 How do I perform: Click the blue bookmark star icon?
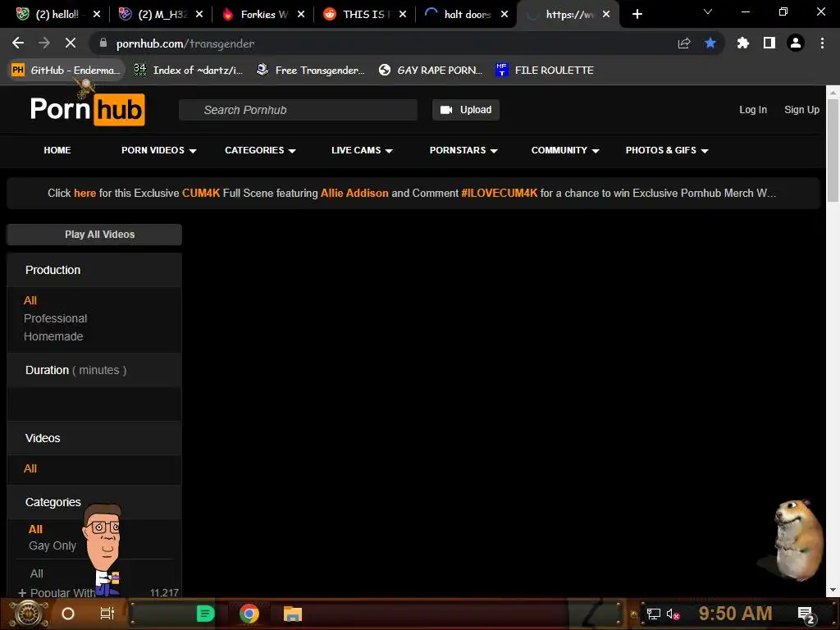[710, 43]
